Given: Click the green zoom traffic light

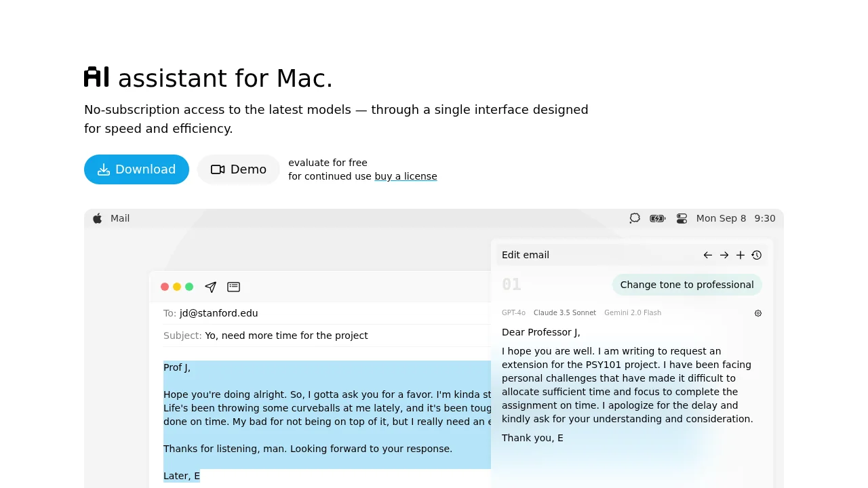Looking at the screenshot, I should click(189, 287).
